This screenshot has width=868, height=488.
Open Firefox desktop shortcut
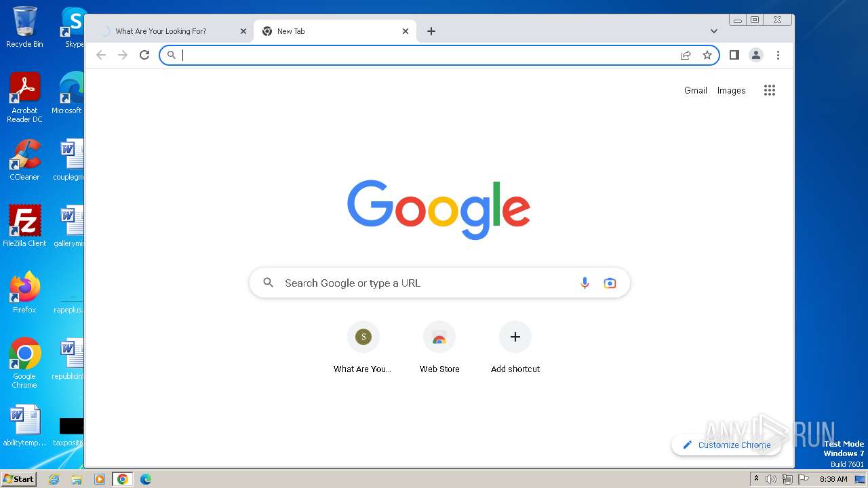click(24, 293)
